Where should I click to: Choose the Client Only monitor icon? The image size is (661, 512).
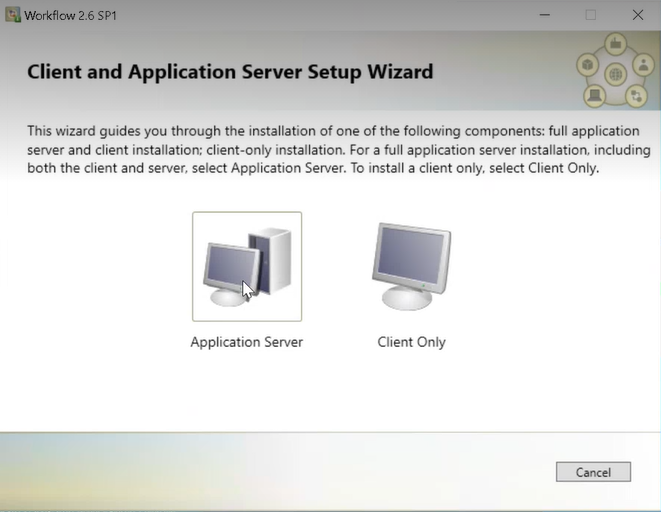click(411, 266)
